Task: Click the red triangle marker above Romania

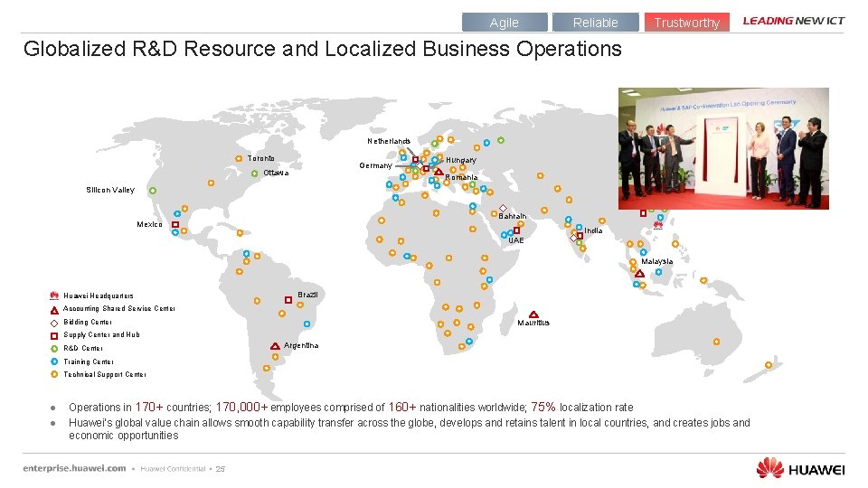Action: (439, 172)
